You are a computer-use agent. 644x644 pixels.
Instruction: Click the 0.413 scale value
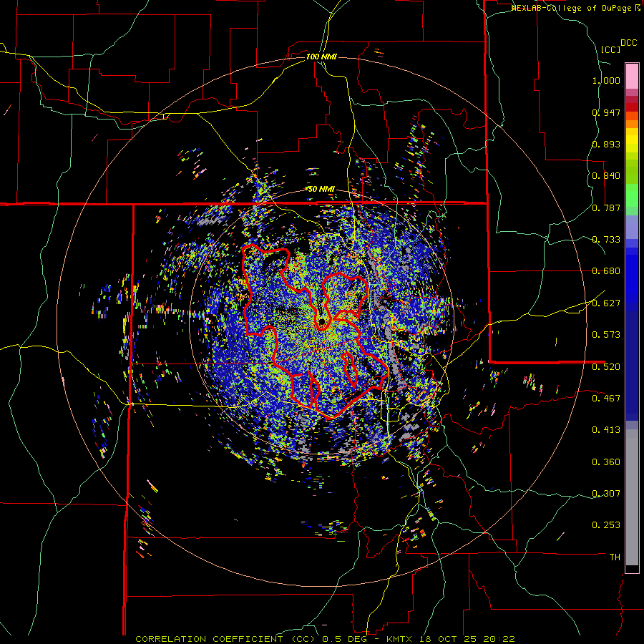point(606,430)
